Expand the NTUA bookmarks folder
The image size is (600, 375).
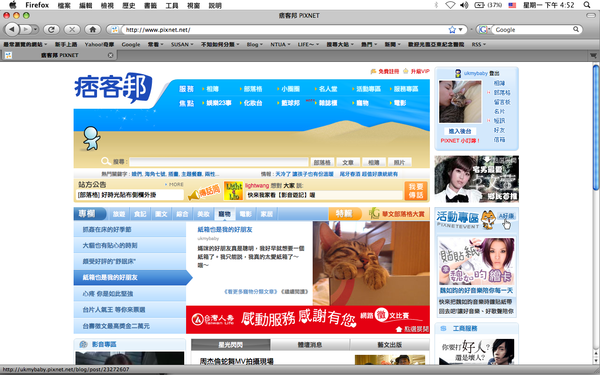pos(280,44)
